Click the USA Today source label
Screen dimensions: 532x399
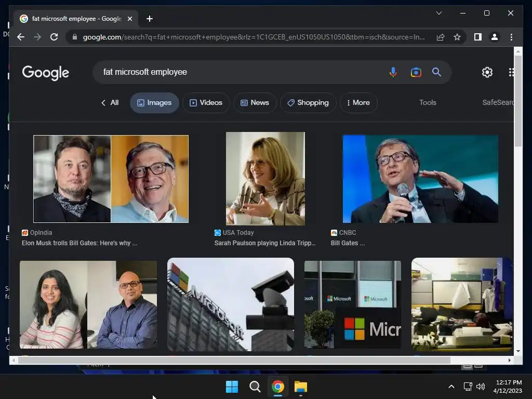234,232
